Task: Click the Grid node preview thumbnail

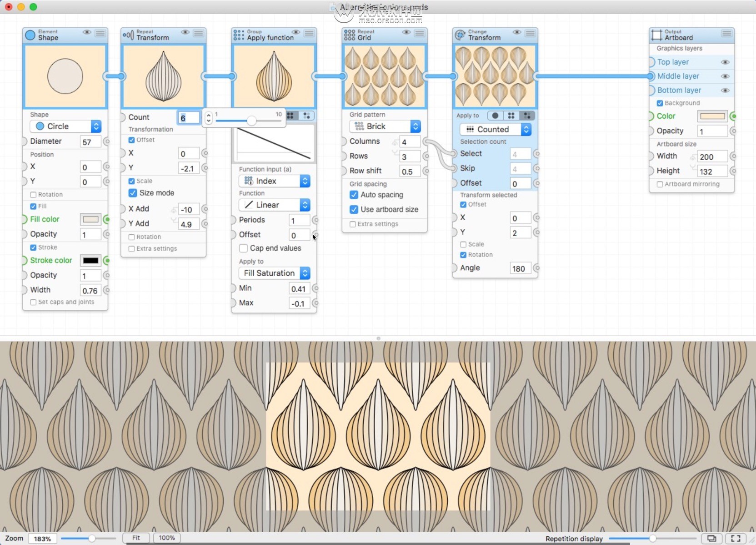Action: tap(385, 76)
